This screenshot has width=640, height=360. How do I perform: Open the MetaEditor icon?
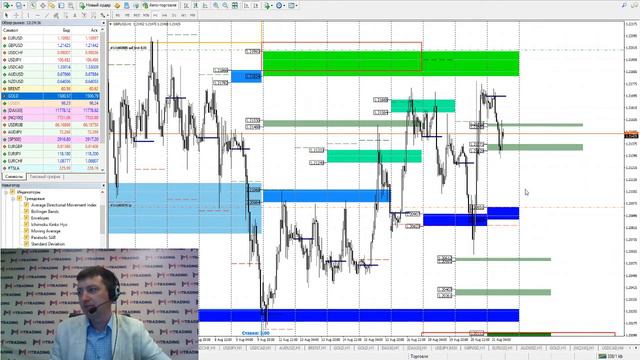pyautogui.click(x=117, y=6)
